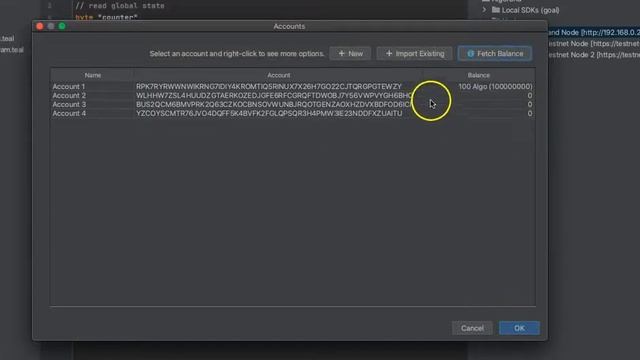
Task: Click Import Existing account button
Action: coord(415,53)
